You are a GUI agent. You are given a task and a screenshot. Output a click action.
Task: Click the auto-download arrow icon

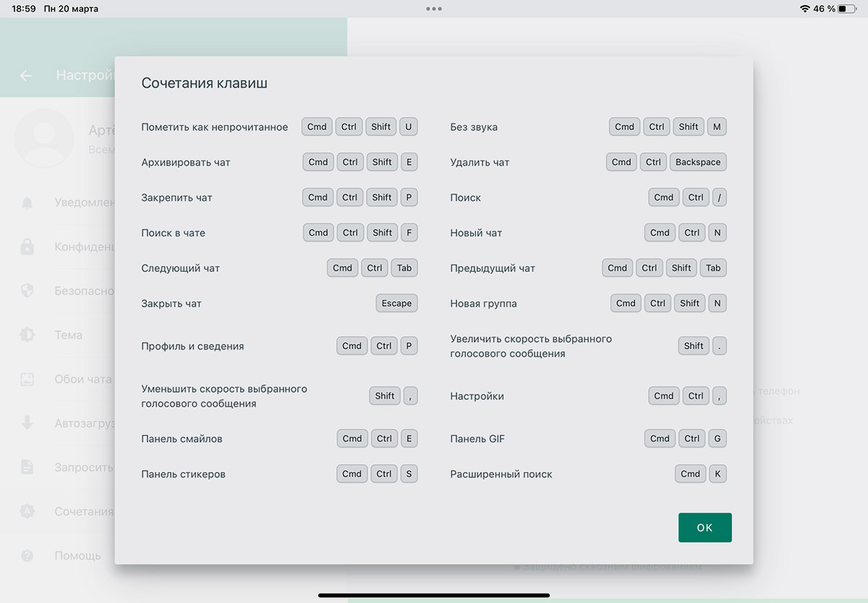pyautogui.click(x=27, y=423)
